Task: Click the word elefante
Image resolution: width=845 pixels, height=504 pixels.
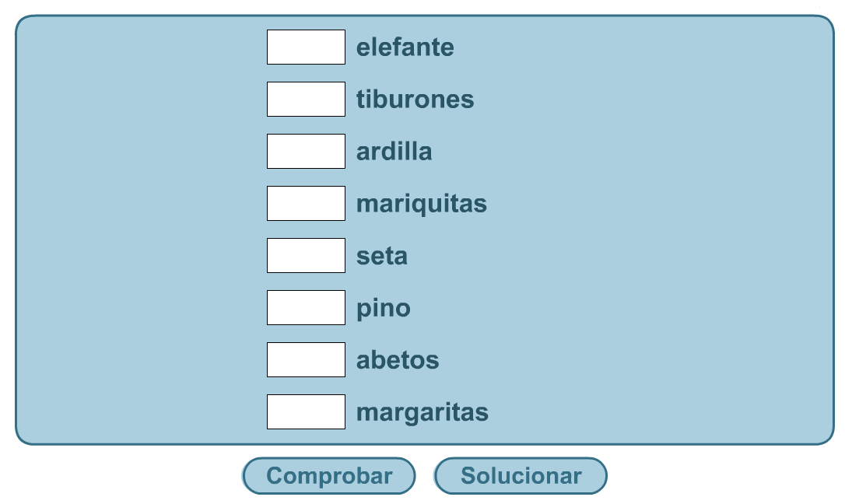Action: 405,47
